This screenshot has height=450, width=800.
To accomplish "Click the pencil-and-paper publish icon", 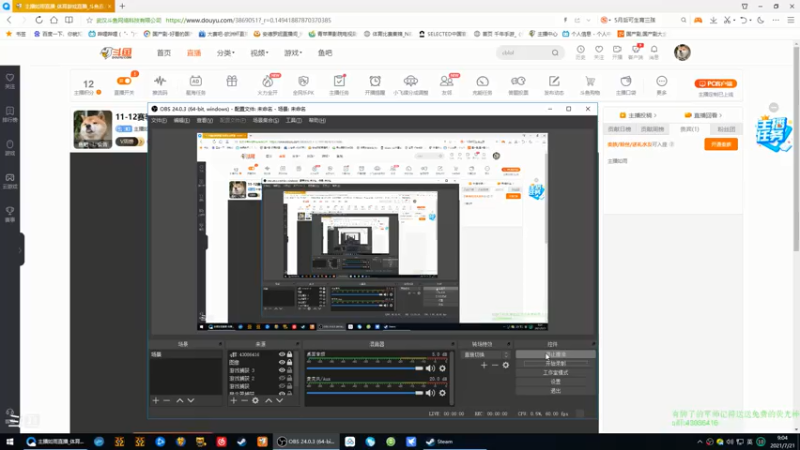I will [x=554, y=81].
